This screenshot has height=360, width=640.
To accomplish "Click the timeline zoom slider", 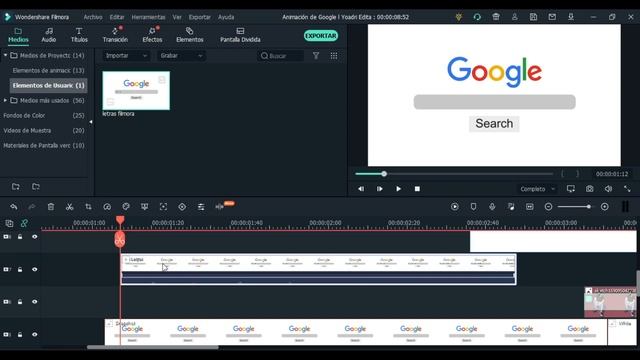I will pyautogui.click(x=575, y=207).
